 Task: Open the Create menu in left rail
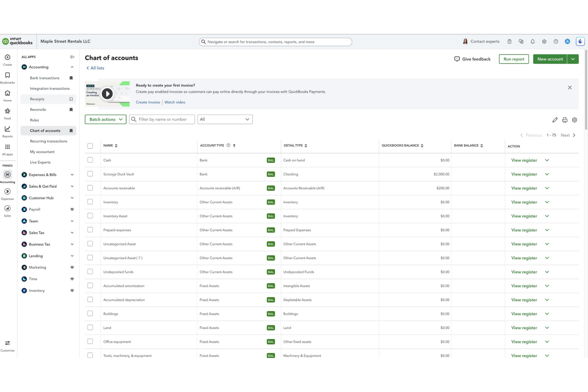point(7,60)
